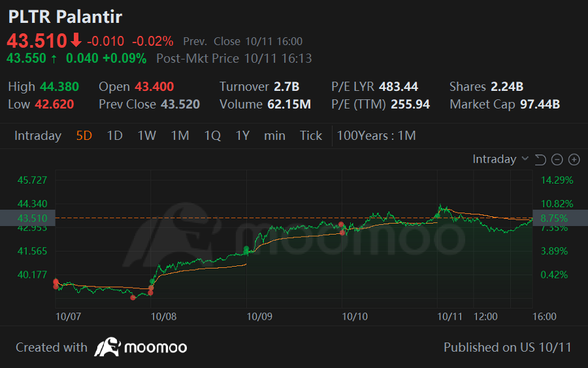Click the green up arrow beside 43.550
The height and width of the screenshot is (368, 588).
(x=54, y=59)
